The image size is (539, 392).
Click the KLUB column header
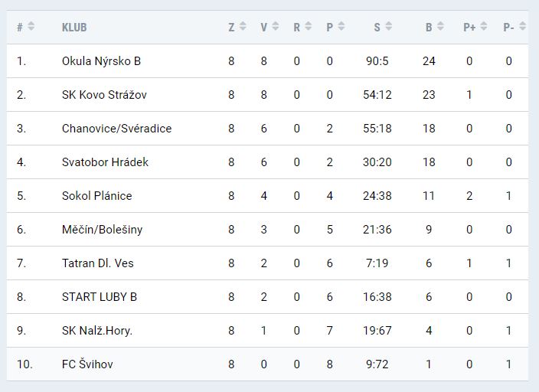pos(74,27)
